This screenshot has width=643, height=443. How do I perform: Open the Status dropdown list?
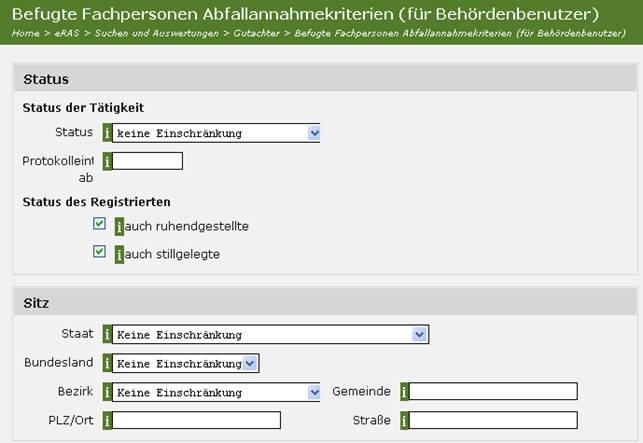313,133
